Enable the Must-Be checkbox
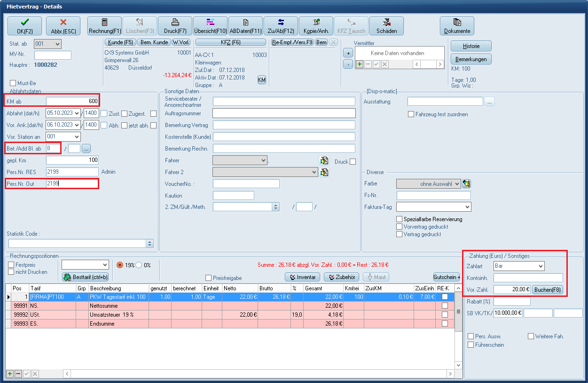Screen dimensions: 588x383 13,83
